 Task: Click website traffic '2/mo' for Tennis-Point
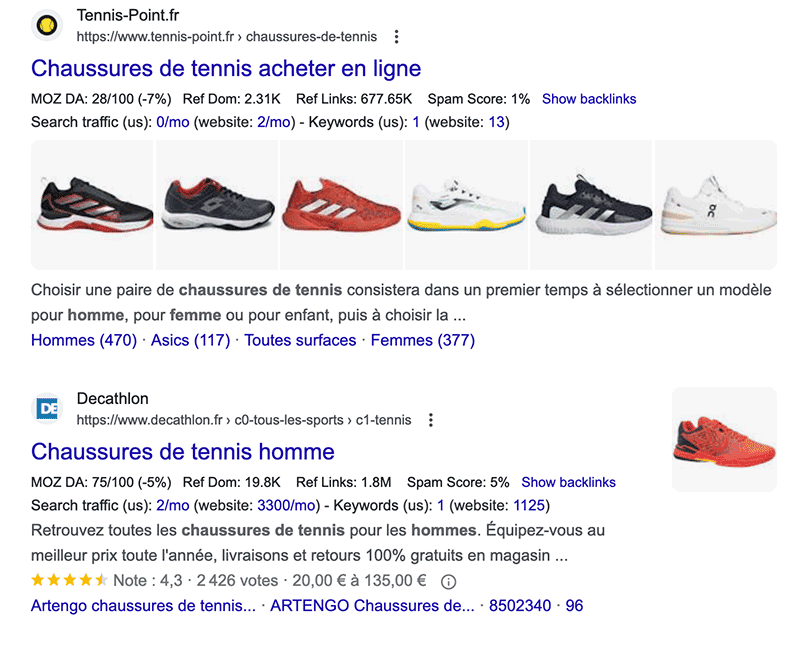tap(273, 122)
